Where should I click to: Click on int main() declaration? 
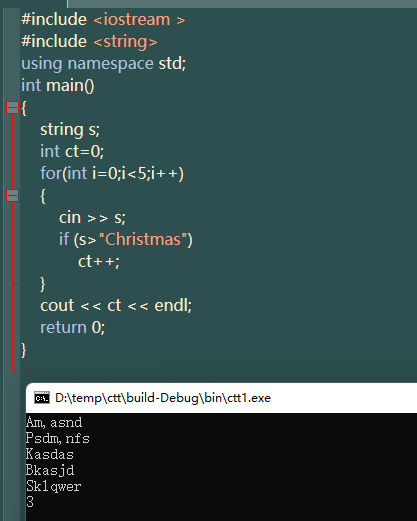(58, 85)
